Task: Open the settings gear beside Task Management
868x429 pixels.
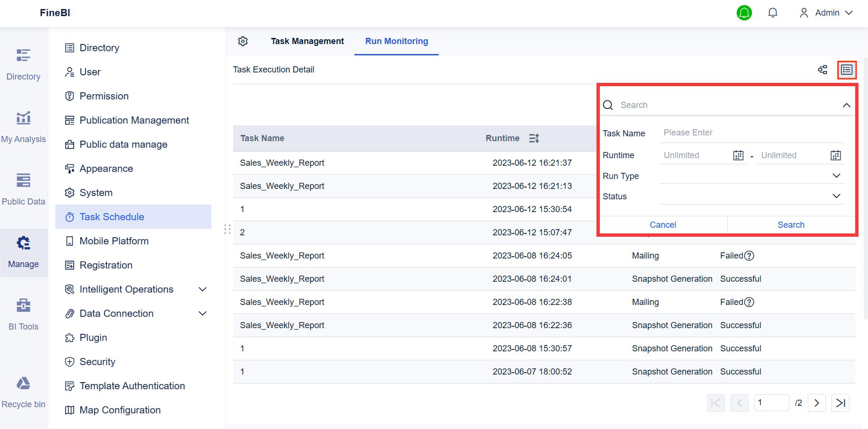Action: (243, 41)
